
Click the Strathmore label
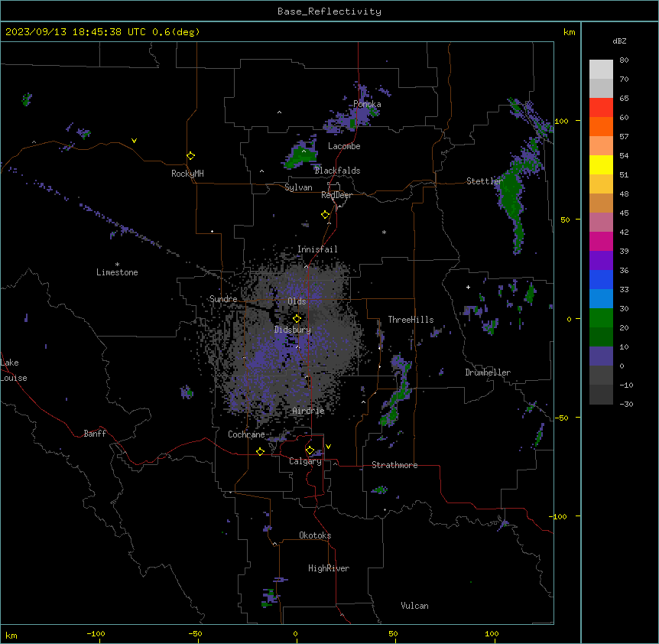pos(394,465)
